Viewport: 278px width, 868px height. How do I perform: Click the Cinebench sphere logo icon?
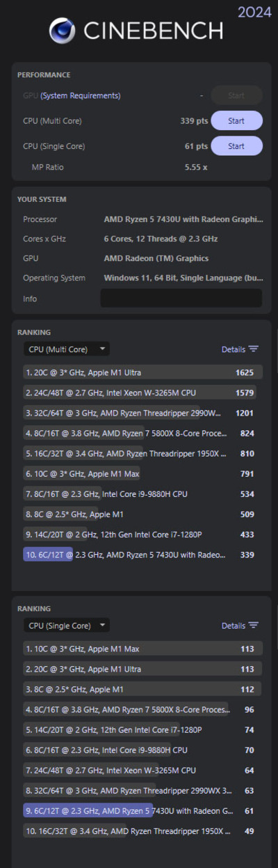tap(63, 31)
